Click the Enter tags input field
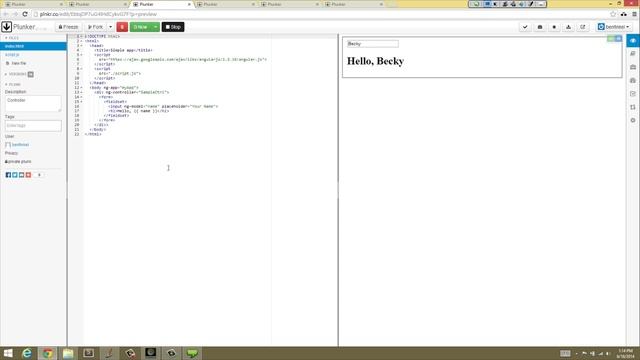640x360 pixels. tap(33, 126)
